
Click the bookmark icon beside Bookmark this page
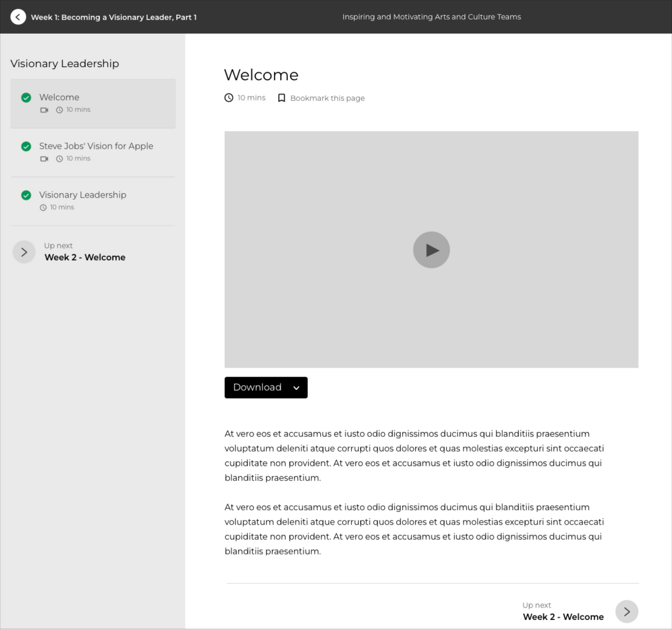coord(282,98)
